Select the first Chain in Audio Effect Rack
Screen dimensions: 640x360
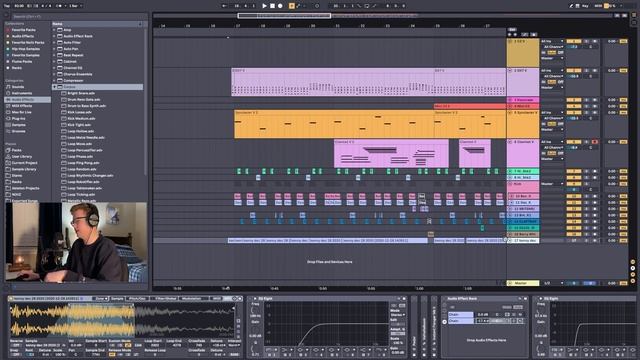point(460,314)
